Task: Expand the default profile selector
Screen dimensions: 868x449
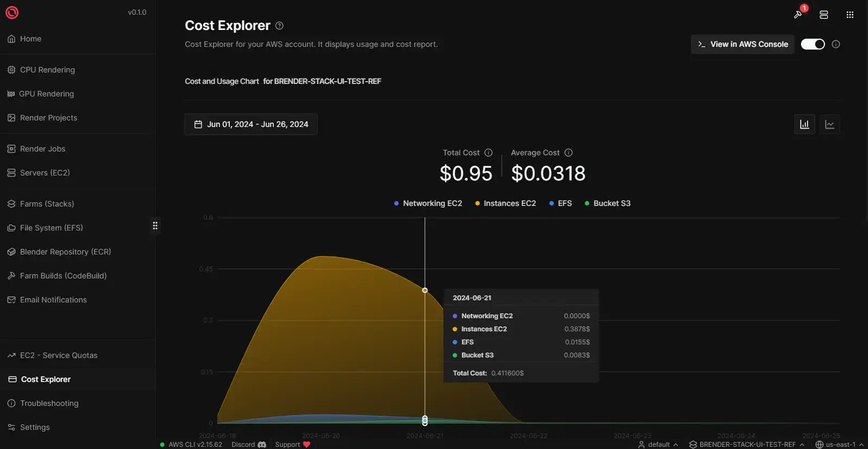Action: pyautogui.click(x=658, y=445)
